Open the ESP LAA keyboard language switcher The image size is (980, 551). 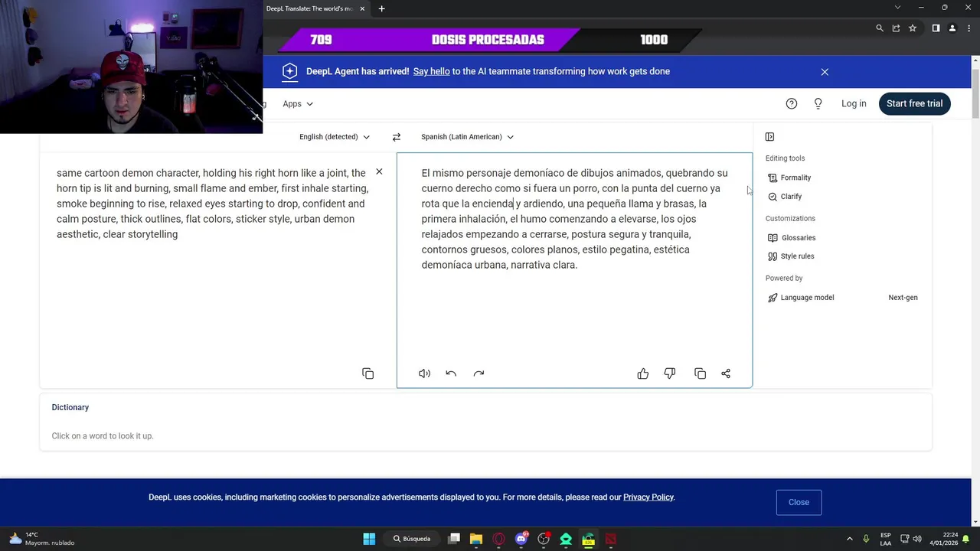click(886, 539)
